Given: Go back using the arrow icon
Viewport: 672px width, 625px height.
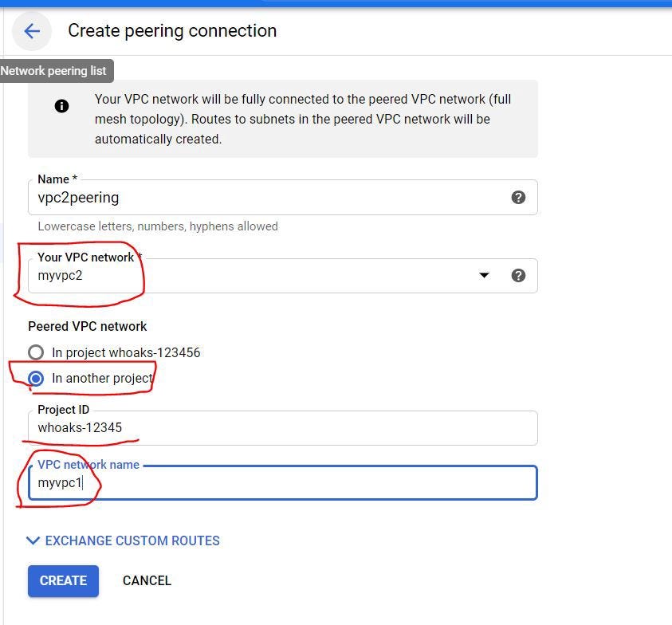Looking at the screenshot, I should [x=32, y=31].
